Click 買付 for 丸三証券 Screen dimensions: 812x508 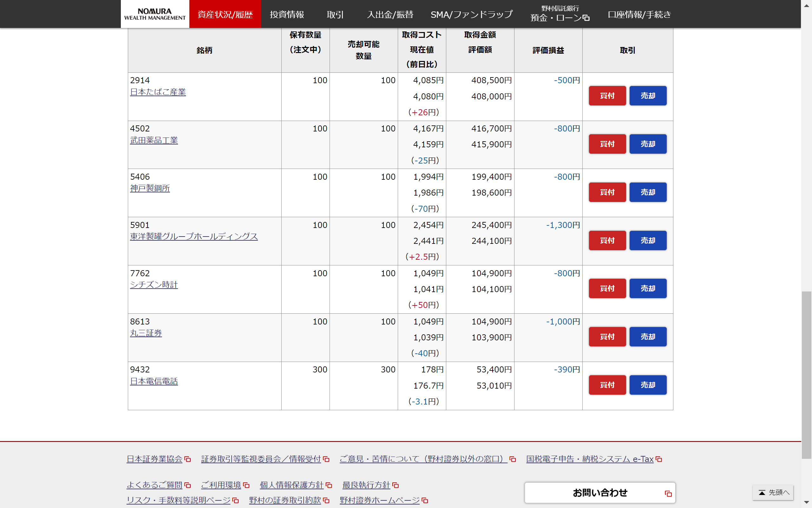coord(607,337)
